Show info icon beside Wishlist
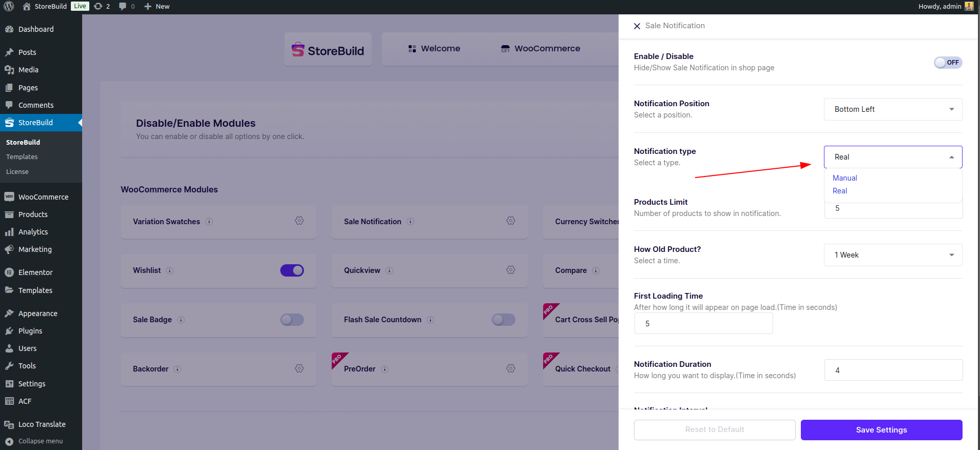This screenshot has width=980, height=450. point(170,271)
